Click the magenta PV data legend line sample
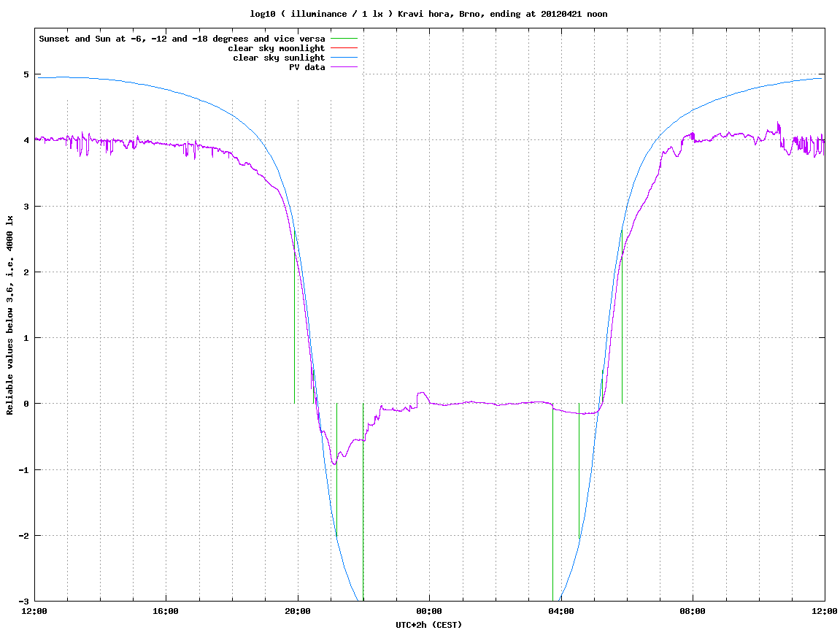Screen dimensions: 840x630 344,67
